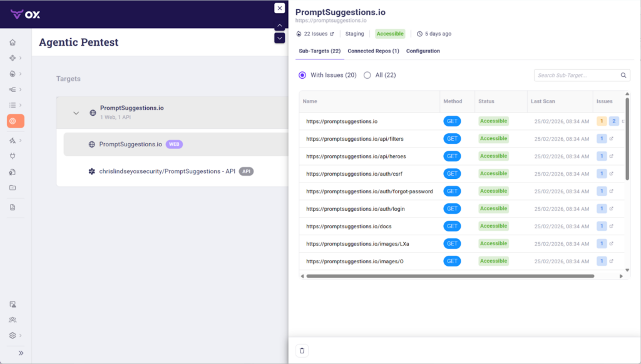Click the gear icon of the API target row

coord(91,171)
